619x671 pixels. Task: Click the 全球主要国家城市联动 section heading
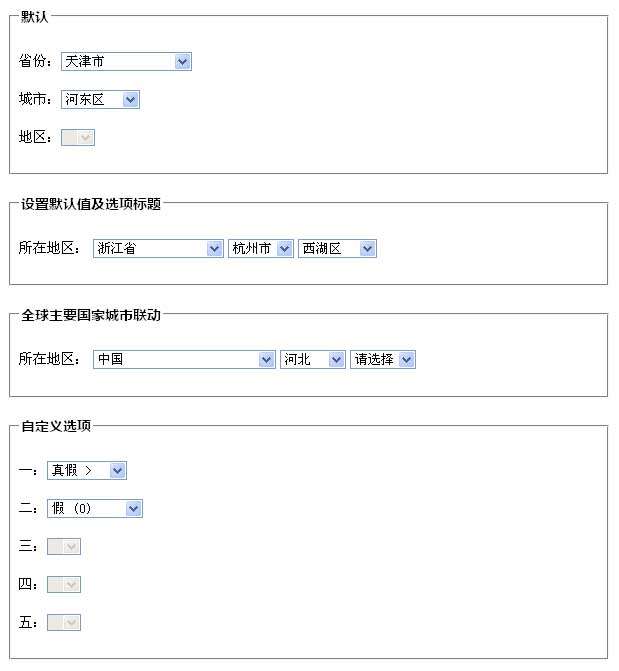(x=91, y=315)
